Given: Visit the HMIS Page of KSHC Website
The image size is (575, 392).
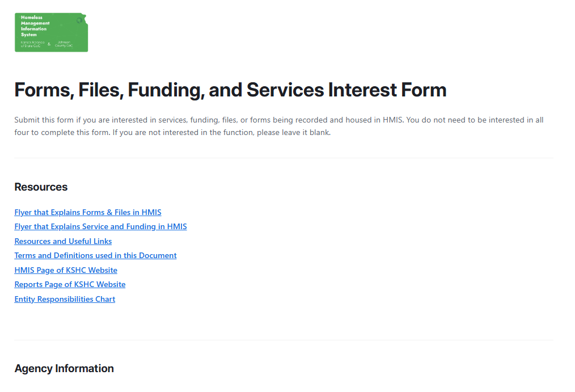Looking at the screenshot, I should point(66,270).
